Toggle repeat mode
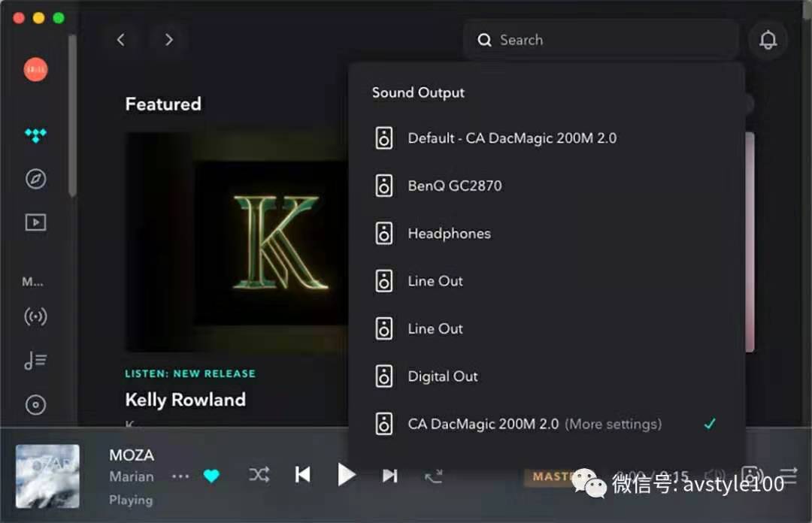The width and height of the screenshot is (812, 523). (x=434, y=476)
